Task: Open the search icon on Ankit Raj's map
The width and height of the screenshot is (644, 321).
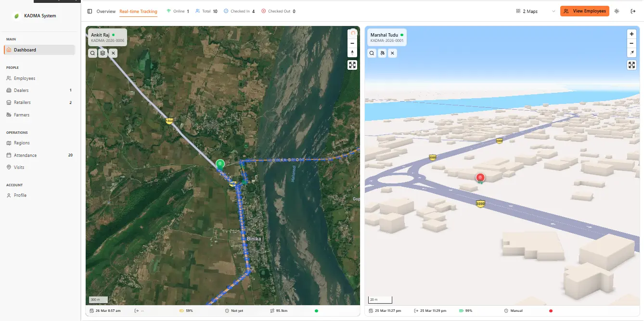Action: pos(92,53)
